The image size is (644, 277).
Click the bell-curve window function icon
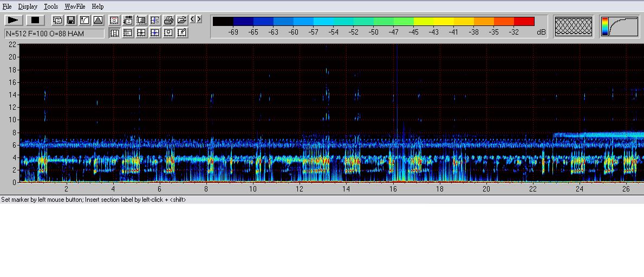(98, 21)
